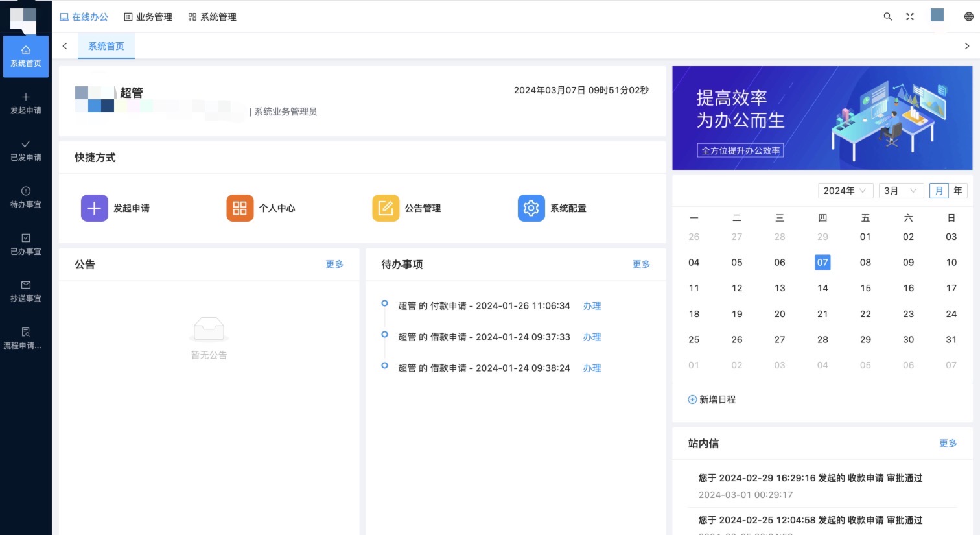Select the 系统首页 tab

pyautogui.click(x=106, y=46)
